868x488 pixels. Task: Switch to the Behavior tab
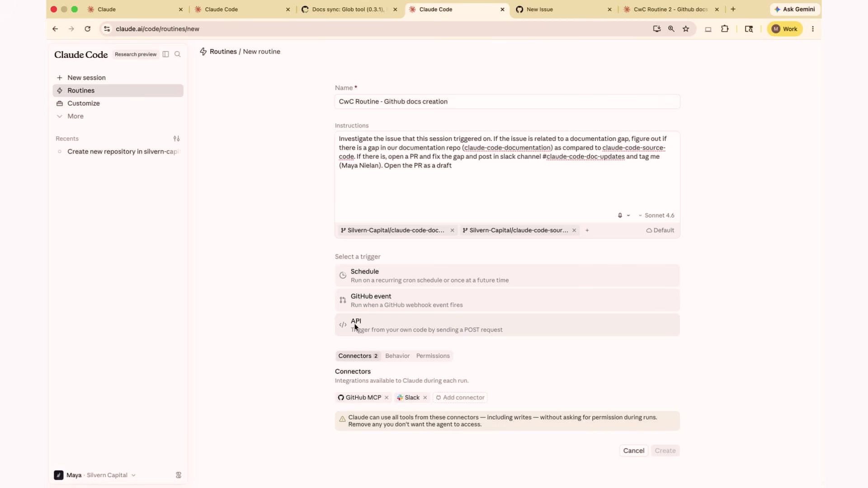(x=397, y=356)
